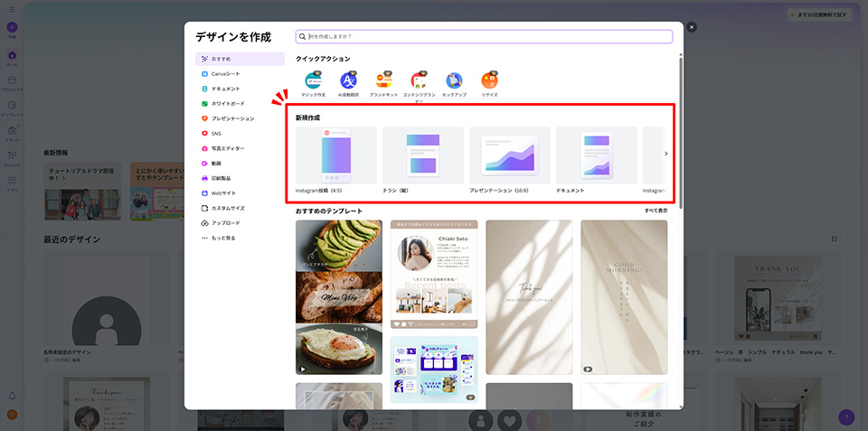Focus the design search input field
Screen dimensions: 868x431
pyautogui.click(x=488, y=37)
